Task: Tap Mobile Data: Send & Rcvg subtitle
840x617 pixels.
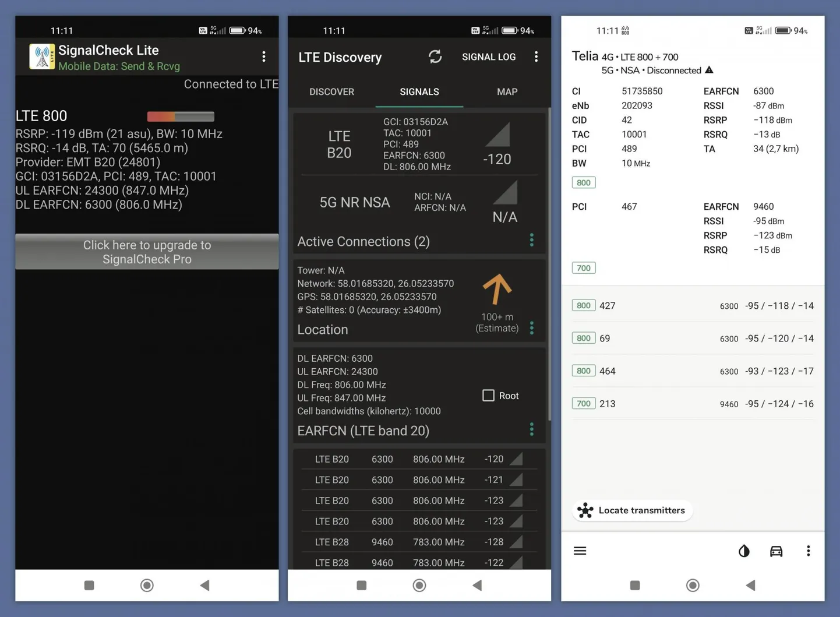Action: coord(119,66)
